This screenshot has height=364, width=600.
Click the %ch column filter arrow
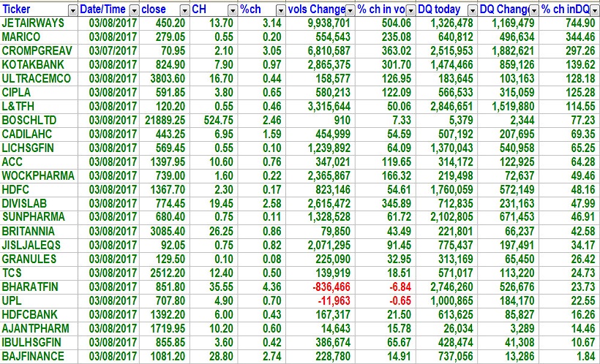pyautogui.click(x=281, y=10)
